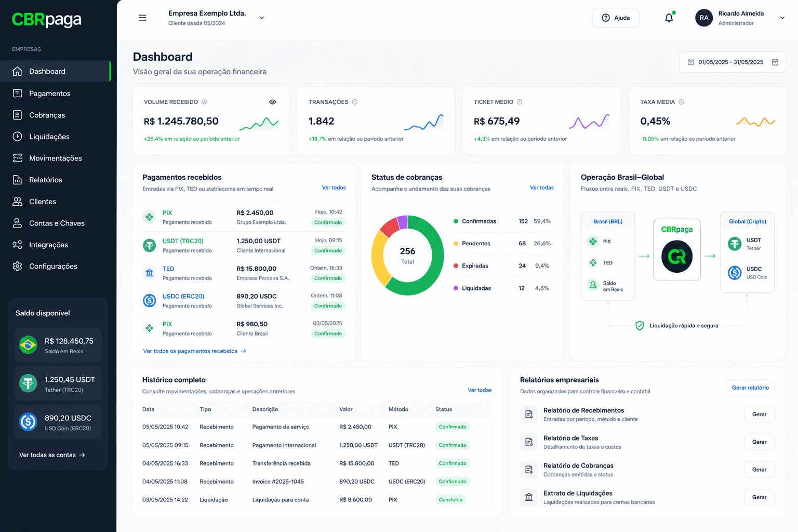Click the TED bank icon in Pagamentos recebidos
Image resolution: width=798 pixels, height=532 pixels.
point(150,273)
